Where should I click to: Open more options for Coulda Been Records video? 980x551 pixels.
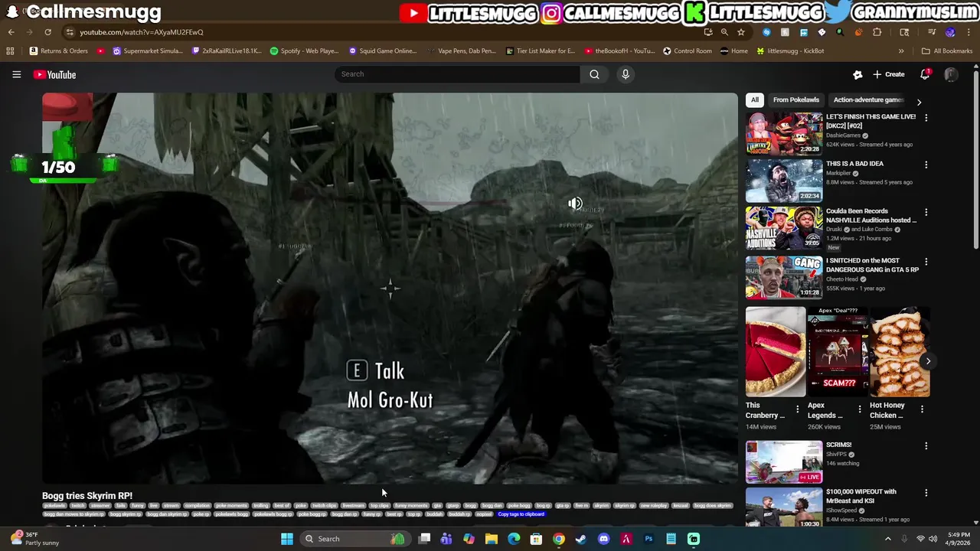(926, 213)
